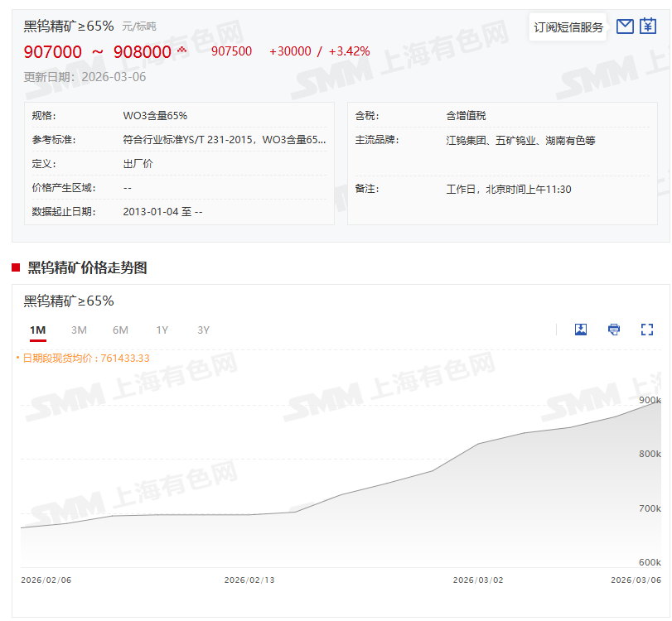The height and width of the screenshot is (621, 672).
Task: Click the 900k gridline label
Action: click(650, 401)
